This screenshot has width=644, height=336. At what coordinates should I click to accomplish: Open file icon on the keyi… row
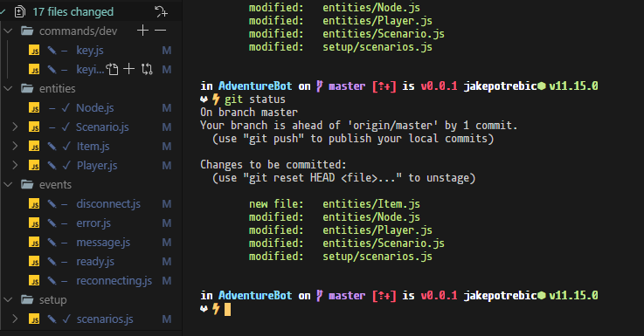[112, 69]
